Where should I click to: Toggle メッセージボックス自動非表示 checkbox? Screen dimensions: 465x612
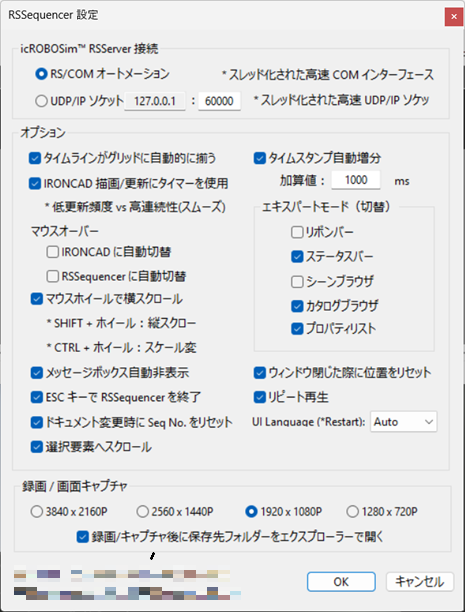[37, 373]
